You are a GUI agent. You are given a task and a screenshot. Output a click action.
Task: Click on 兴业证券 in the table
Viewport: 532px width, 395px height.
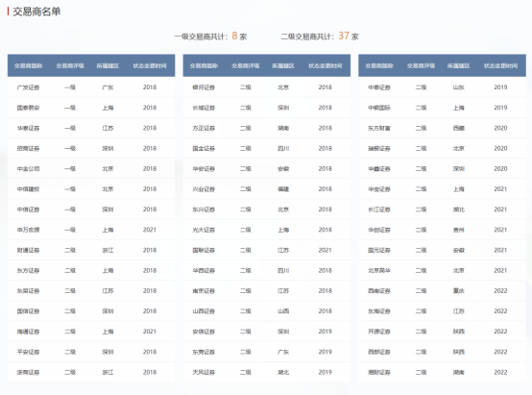pos(204,189)
